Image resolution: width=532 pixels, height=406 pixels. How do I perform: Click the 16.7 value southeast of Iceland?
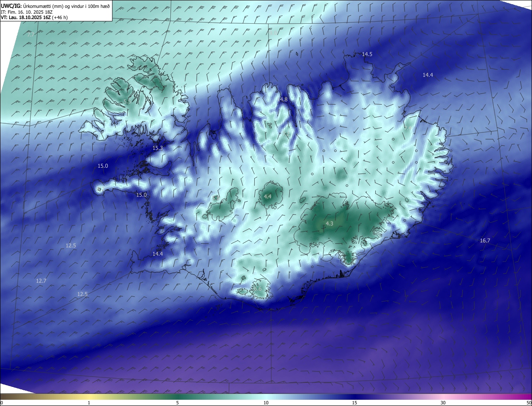485,241
